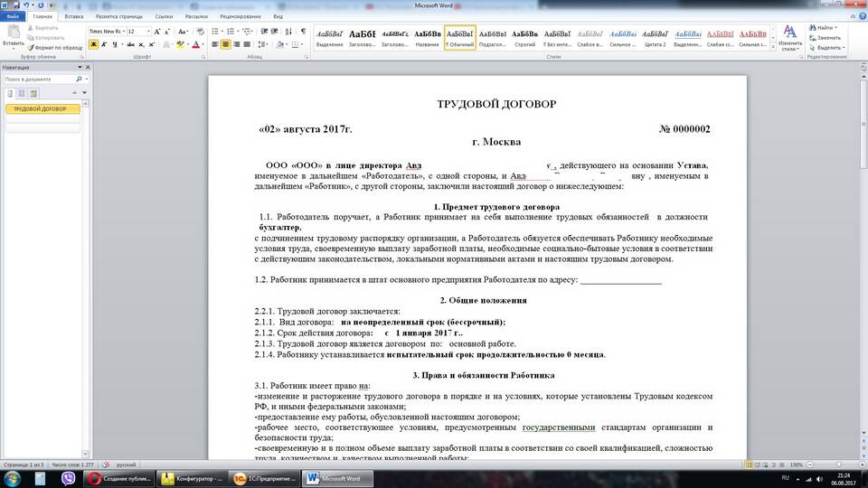
Task: Expand the styles gallery with More arrow
Action: point(773,48)
